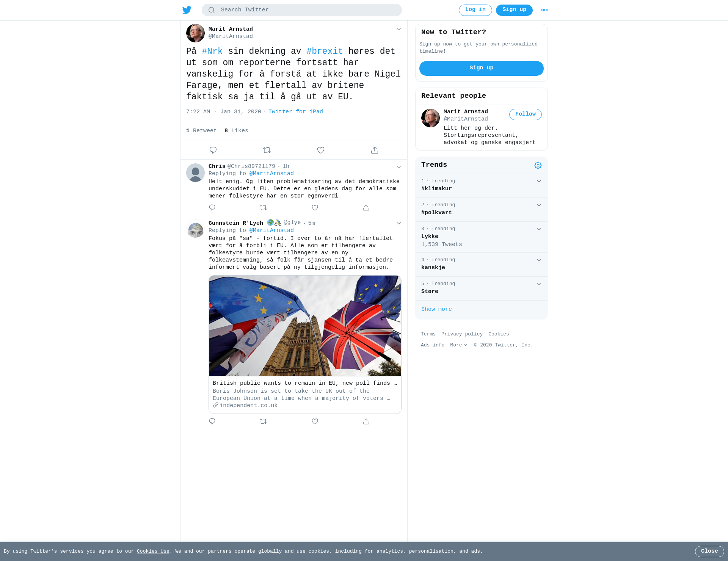Reply to Marit Arnstad's main tweet
Screen dimensions: 728x561
click(213, 150)
